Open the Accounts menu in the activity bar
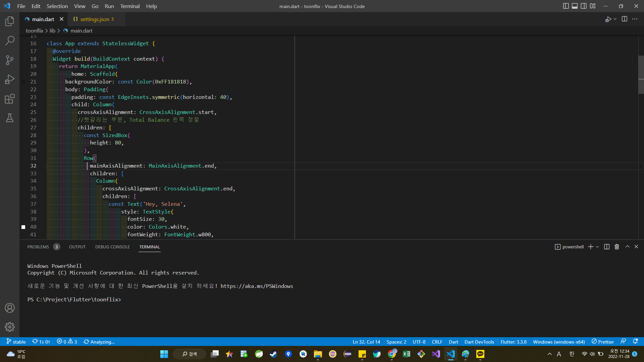 tap(10, 308)
